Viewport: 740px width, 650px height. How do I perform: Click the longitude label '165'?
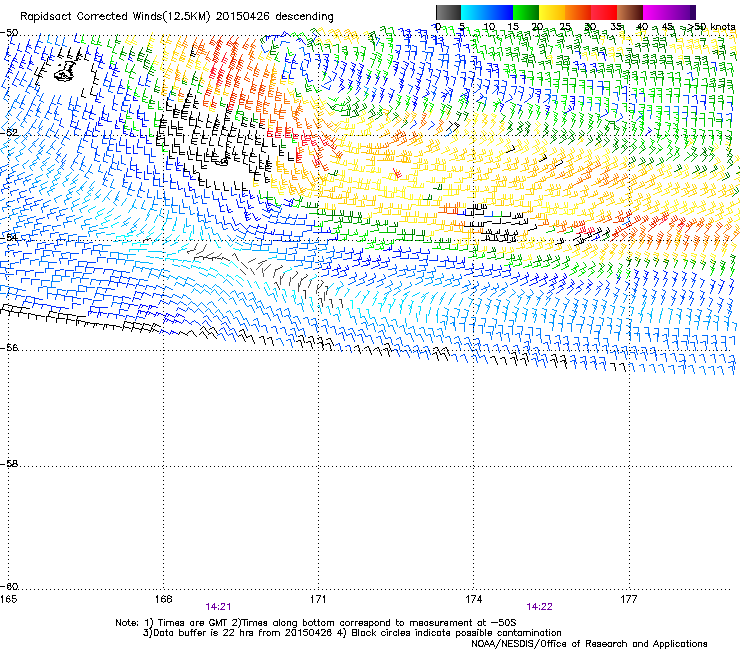click(x=8, y=599)
